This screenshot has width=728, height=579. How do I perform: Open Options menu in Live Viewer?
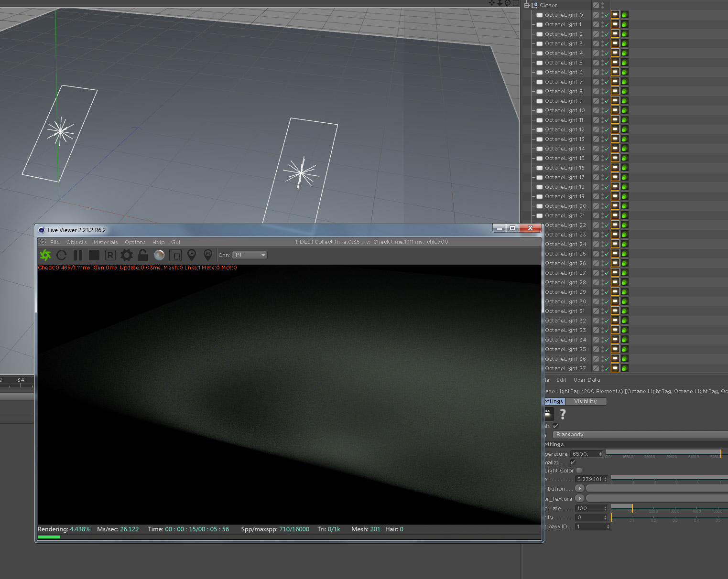135,242
